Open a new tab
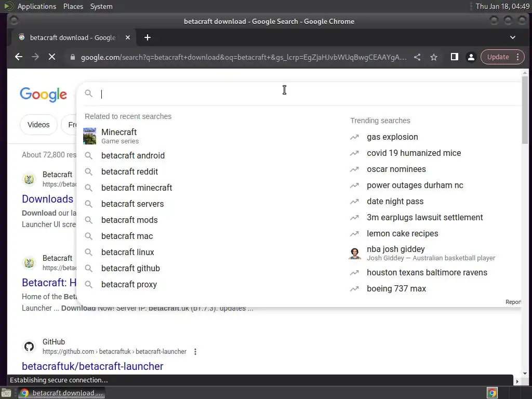 click(147, 37)
